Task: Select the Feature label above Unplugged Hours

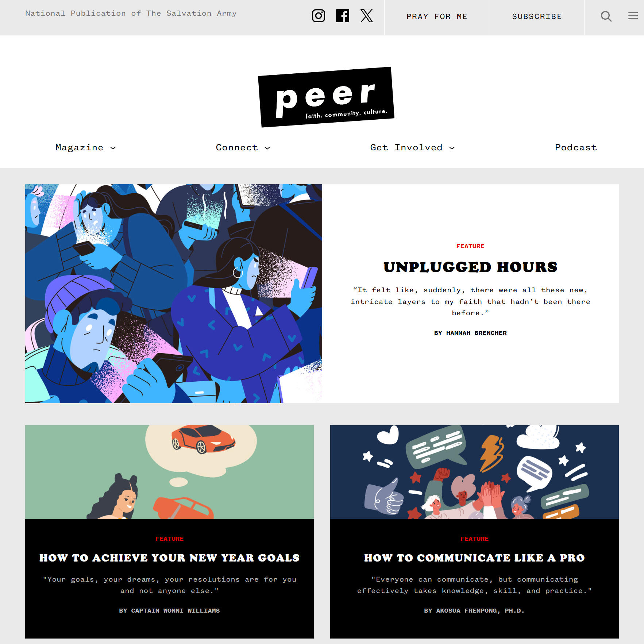Action: (x=470, y=246)
